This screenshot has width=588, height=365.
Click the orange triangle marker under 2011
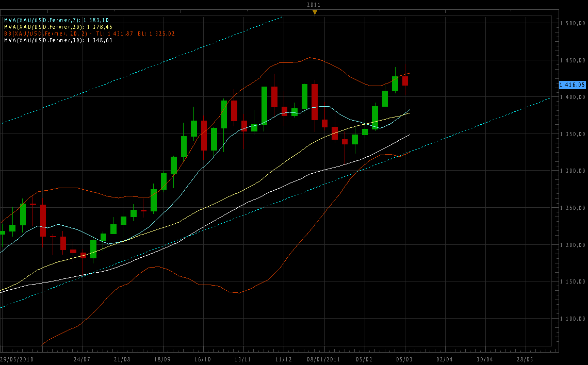[314, 12]
